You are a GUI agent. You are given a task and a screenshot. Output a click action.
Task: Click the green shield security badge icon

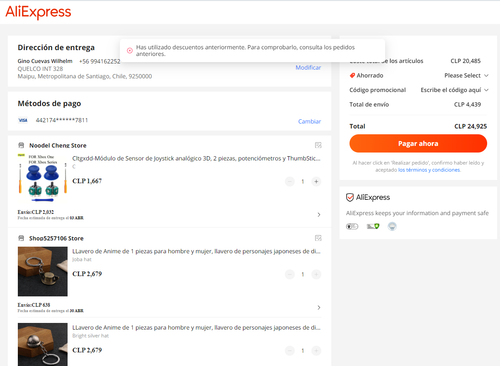tap(373, 226)
